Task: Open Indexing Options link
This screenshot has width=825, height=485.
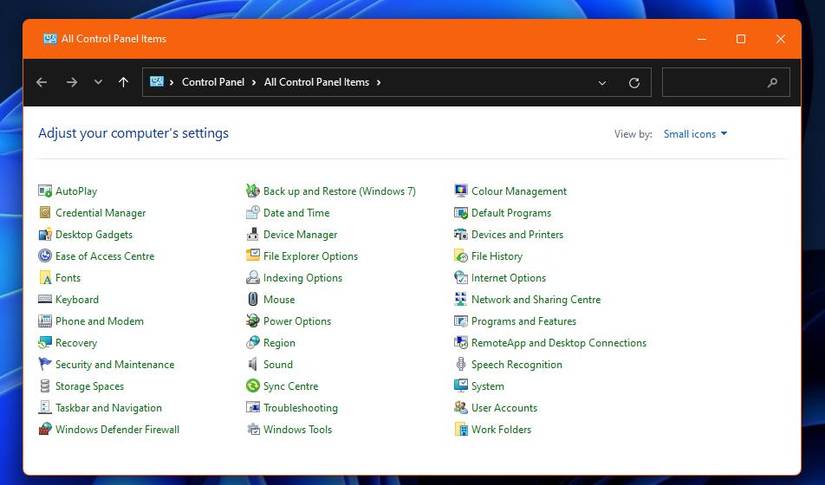Action: click(303, 278)
